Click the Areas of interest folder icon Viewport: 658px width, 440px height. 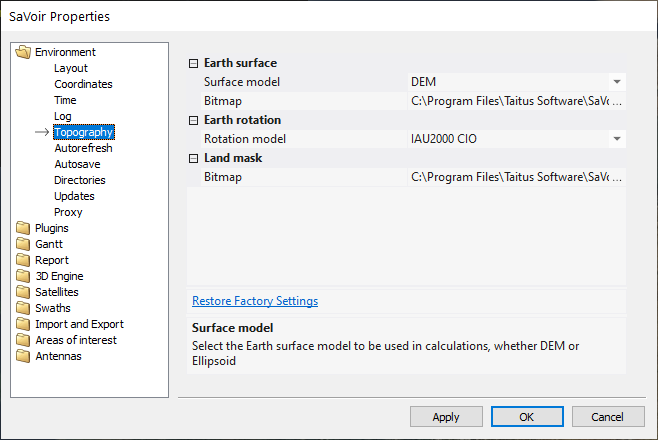click(x=24, y=340)
